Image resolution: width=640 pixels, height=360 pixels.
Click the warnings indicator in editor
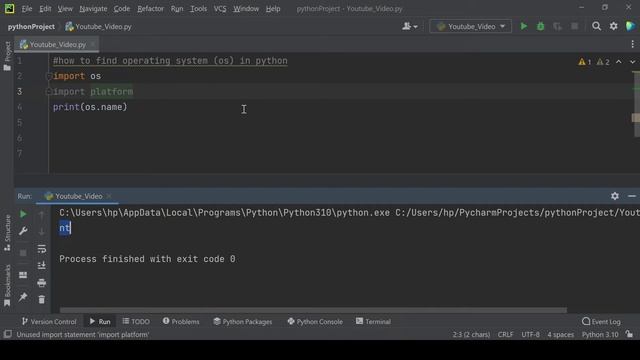pyautogui.click(x=594, y=62)
